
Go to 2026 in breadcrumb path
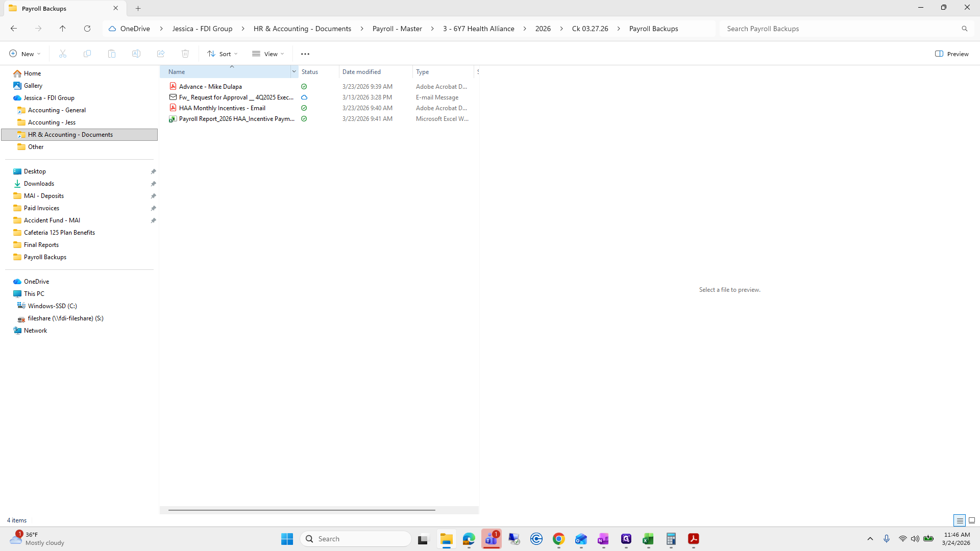click(543, 29)
